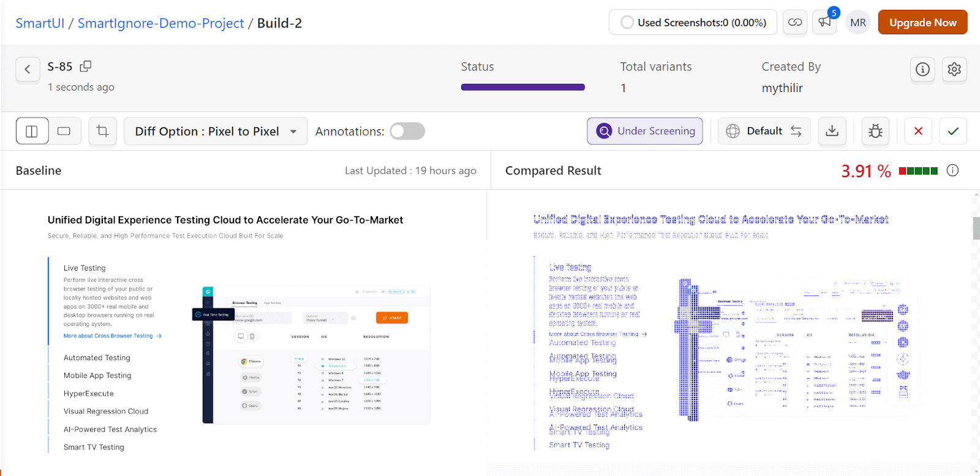Click the vertical scrollbar of the comparison pane
The width and height of the screenshot is (980, 476).
coord(976,228)
